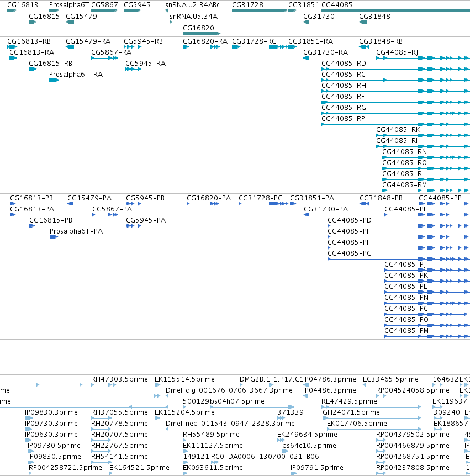Click EST IP09830.3prime
This screenshot has width=470, height=476.
pyautogui.click(x=51, y=412)
